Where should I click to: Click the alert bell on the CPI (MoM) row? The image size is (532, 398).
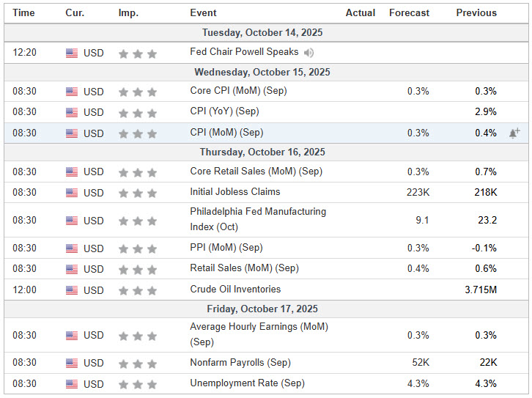click(x=514, y=133)
